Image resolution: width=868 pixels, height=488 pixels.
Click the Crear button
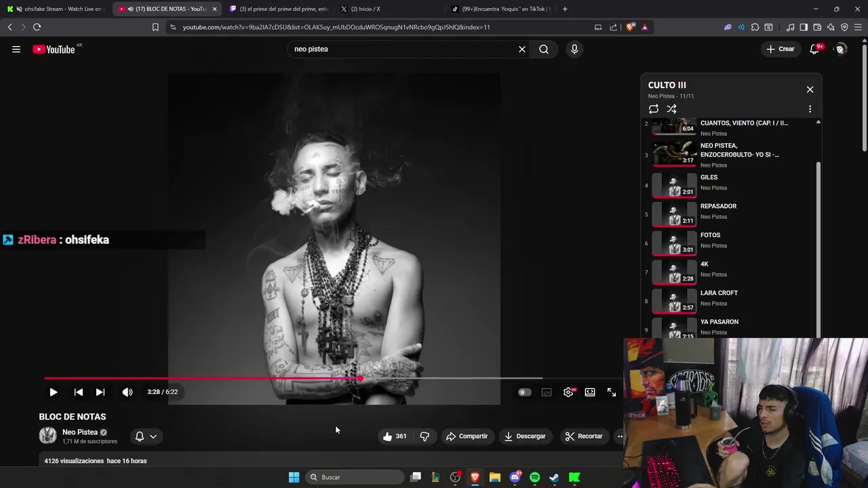click(780, 49)
